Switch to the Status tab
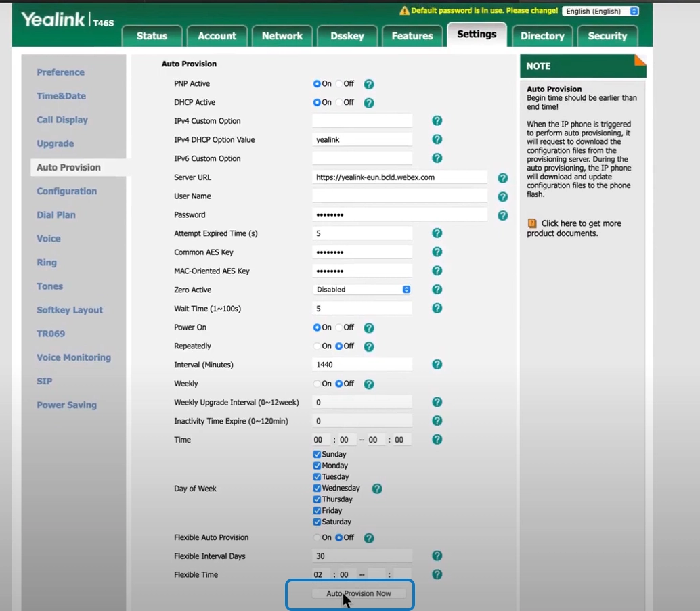700x611 pixels. click(x=152, y=36)
